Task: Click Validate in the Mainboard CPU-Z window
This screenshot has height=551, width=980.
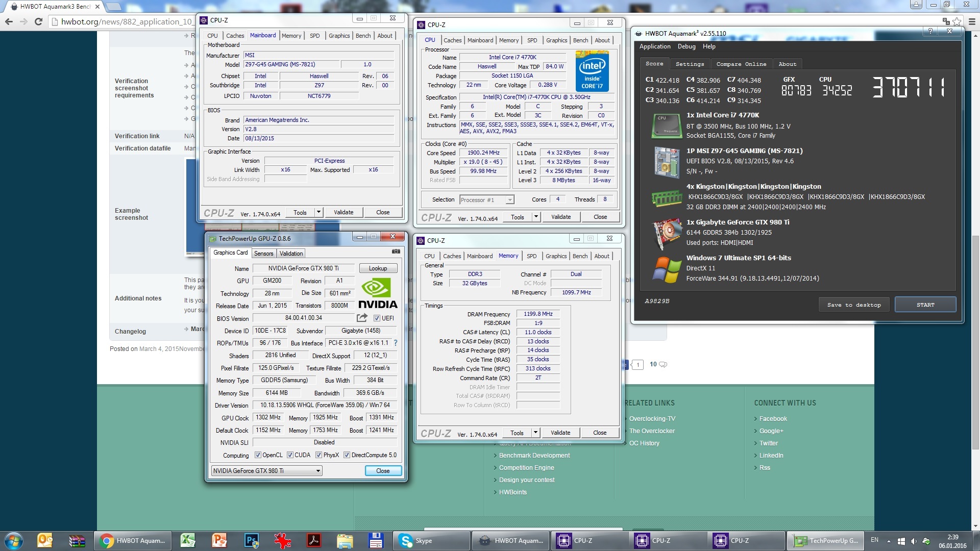Action: click(344, 212)
